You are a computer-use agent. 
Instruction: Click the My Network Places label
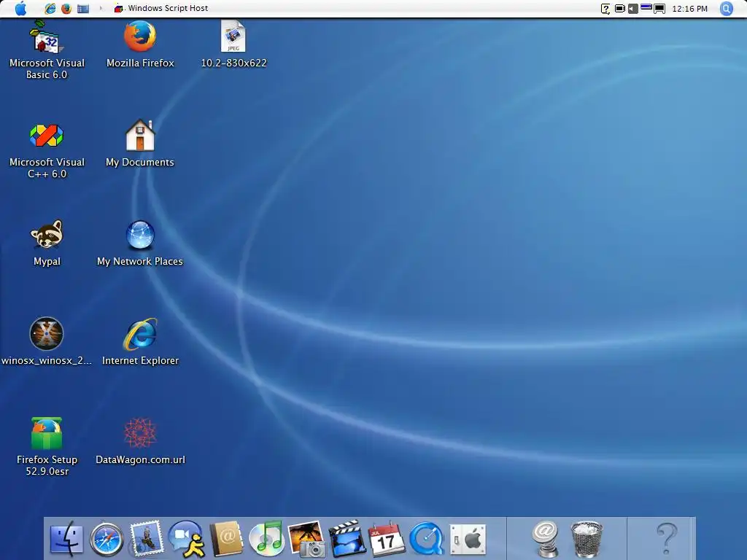click(140, 262)
